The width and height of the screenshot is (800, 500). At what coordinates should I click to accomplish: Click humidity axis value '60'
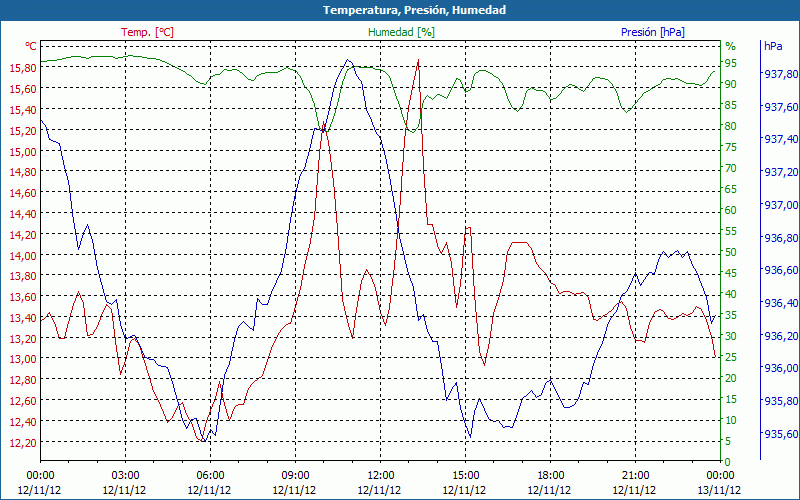pos(731,210)
